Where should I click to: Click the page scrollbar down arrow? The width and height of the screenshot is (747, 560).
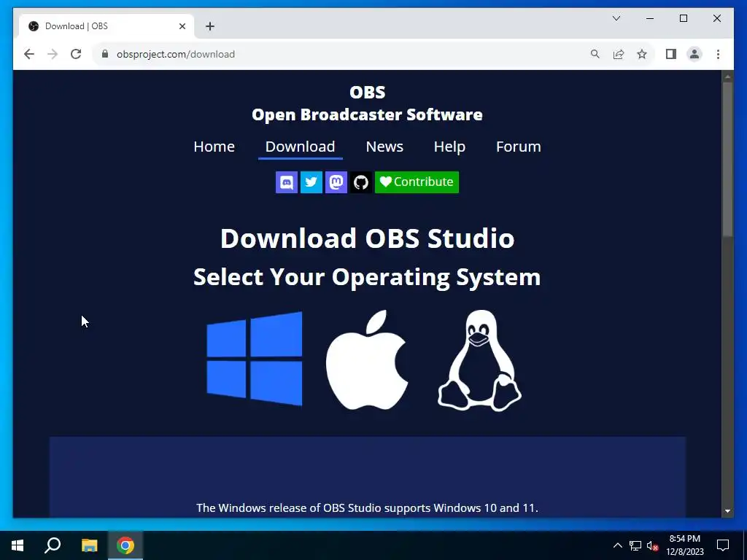pyautogui.click(x=727, y=511)
